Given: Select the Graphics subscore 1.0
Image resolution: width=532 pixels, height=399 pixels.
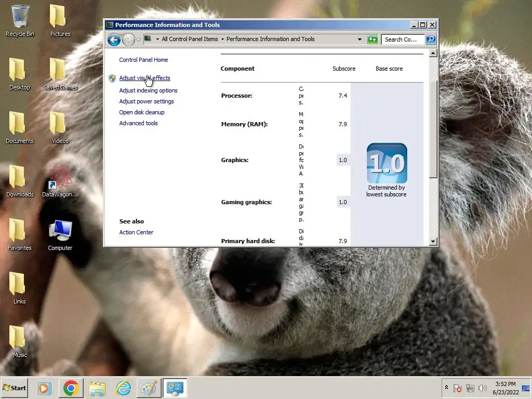Looking at the screenshot, I should pyautogui.click(x=343, y=160).
